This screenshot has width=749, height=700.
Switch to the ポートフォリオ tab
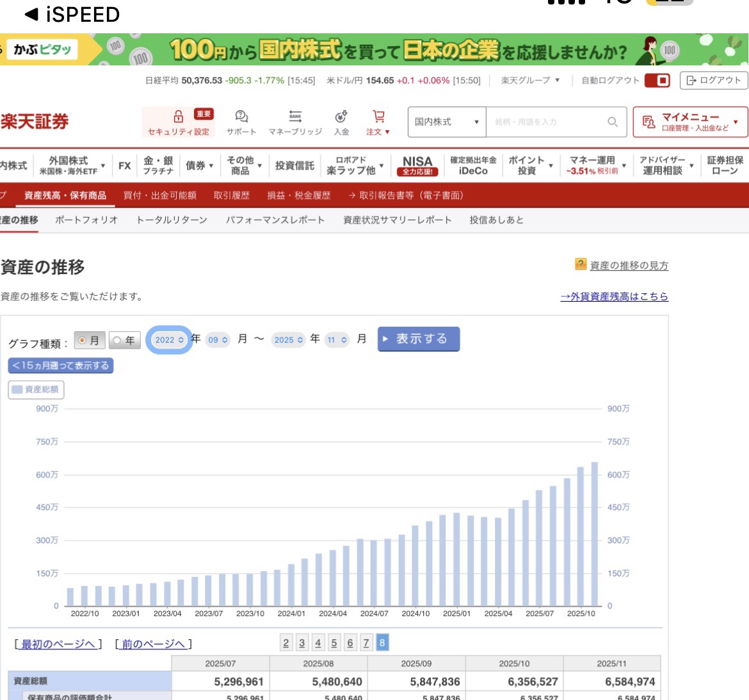[86, 220]
